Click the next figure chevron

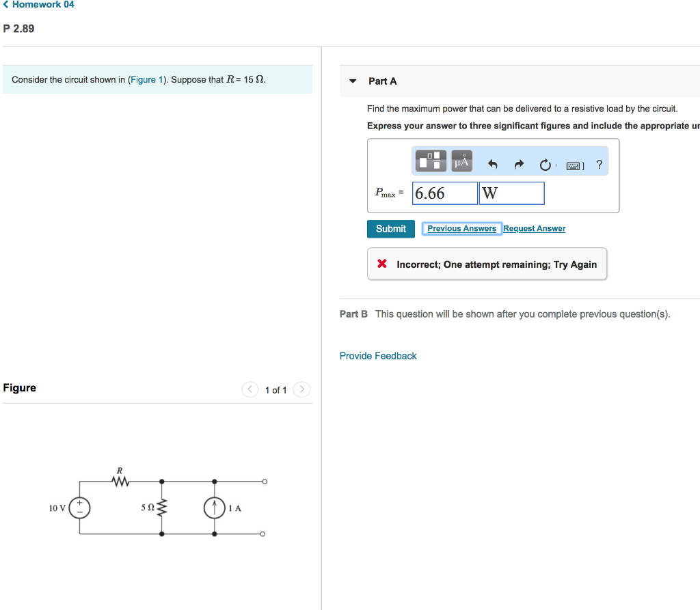(x=301, y=389)
